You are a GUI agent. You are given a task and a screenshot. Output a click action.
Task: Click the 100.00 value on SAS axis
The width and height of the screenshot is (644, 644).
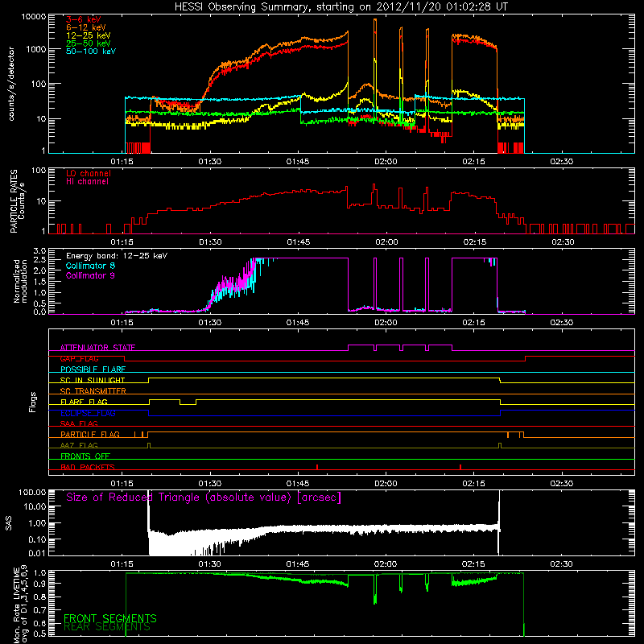click(x=32, y=492)
